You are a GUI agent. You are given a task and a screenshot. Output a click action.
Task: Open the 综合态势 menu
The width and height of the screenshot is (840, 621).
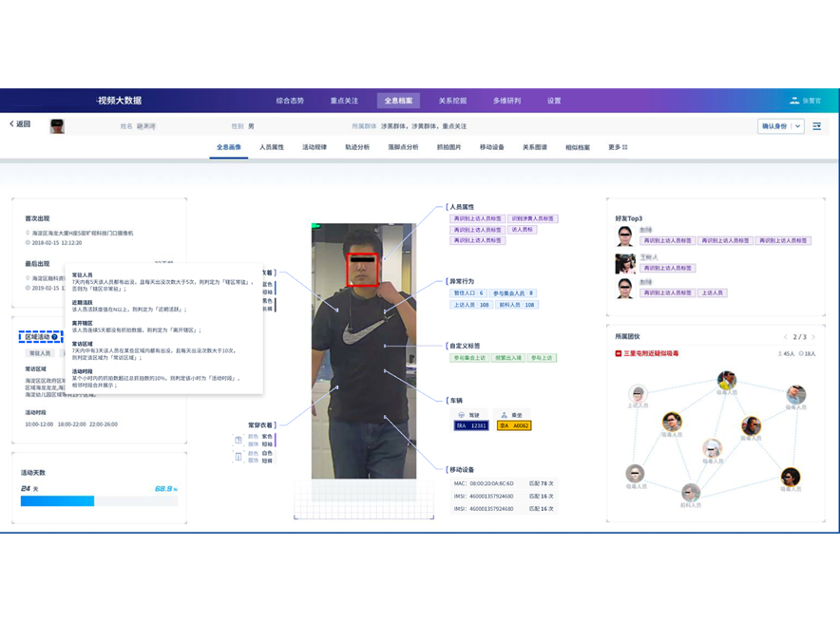coord(290,101)
